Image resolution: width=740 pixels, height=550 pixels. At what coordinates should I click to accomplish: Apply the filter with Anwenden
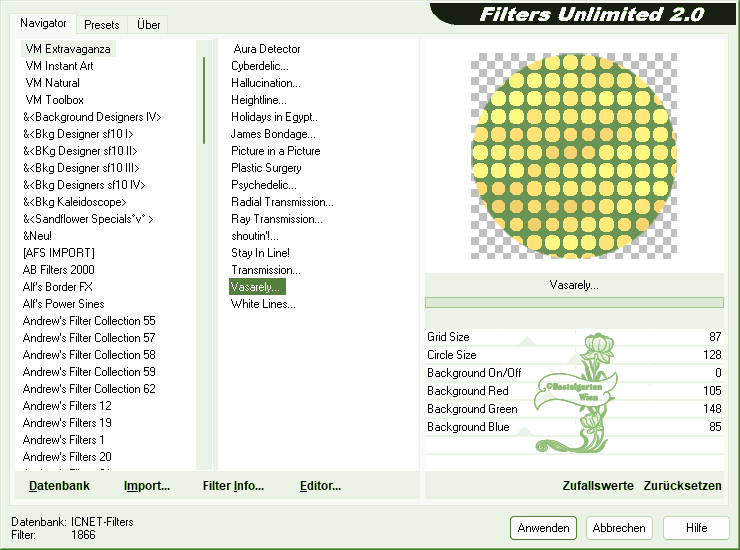(543, 527)
